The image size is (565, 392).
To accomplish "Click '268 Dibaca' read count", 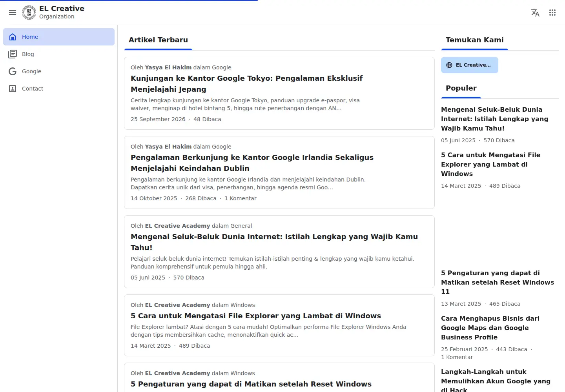I will coord(201,198).
